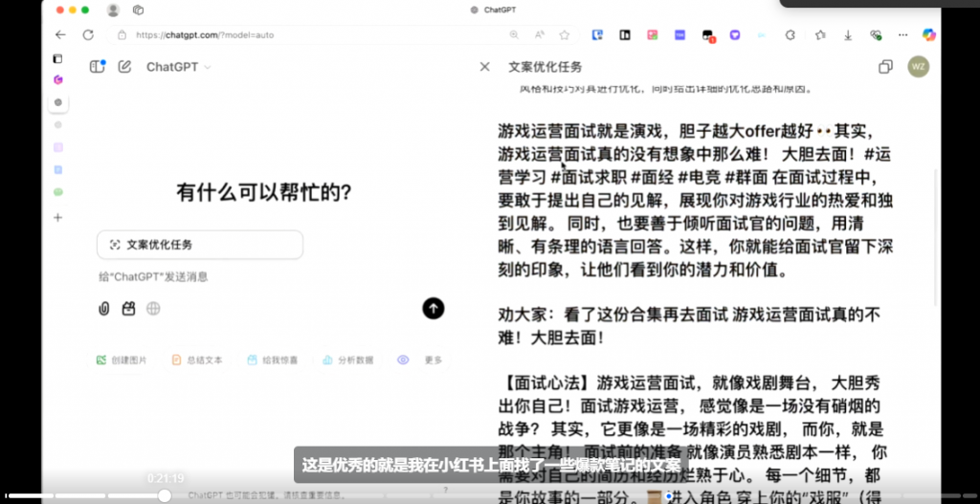This screenshot has width=980, height=504.
Task: Open the browser downloads icon
Action: click(x=848, y=34)
